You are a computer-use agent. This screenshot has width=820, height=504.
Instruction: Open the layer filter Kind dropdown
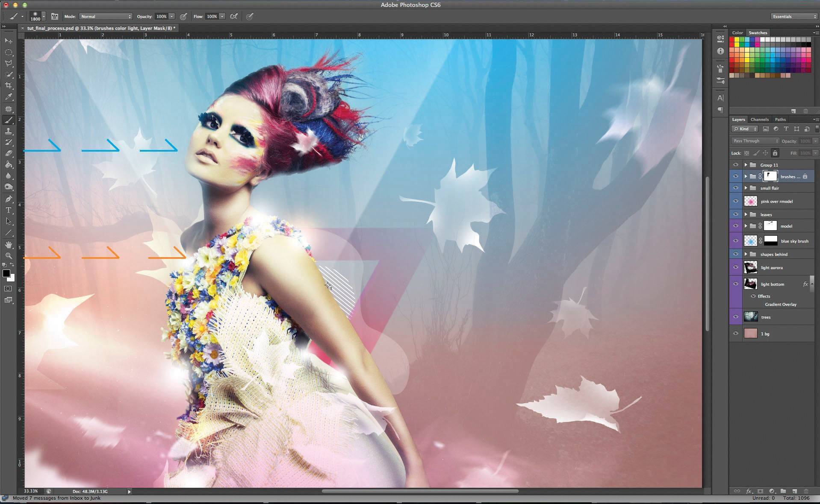coord(745,129)
